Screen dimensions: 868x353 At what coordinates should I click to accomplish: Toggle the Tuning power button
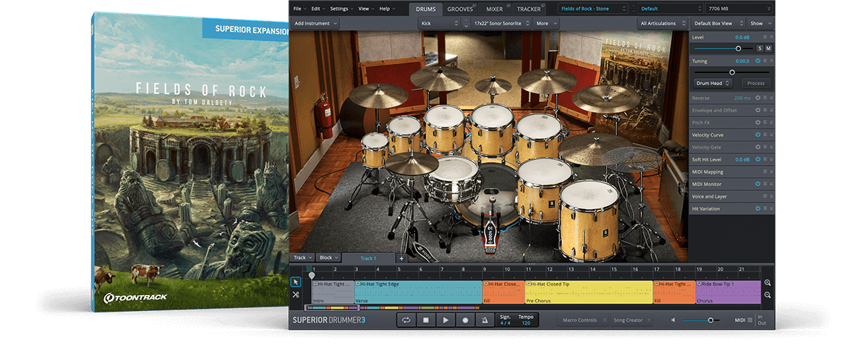pyautogui.click(x=757, y=61)
